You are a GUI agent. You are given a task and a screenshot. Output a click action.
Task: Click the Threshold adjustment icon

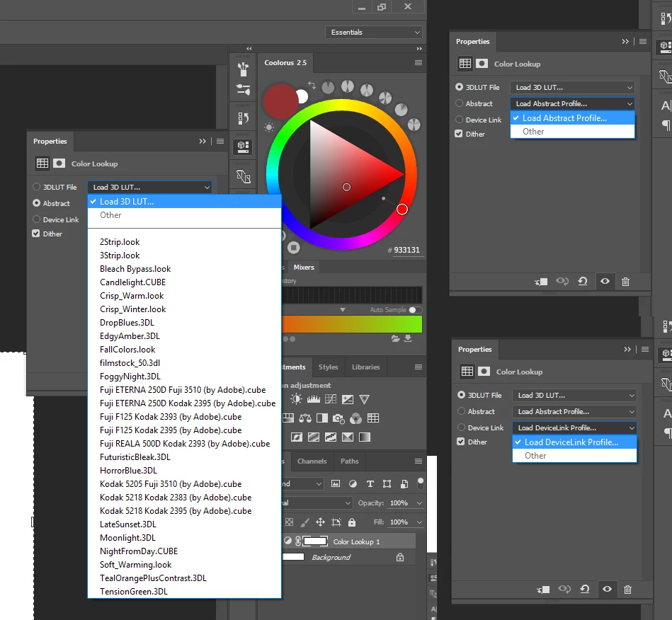[331, 437]
